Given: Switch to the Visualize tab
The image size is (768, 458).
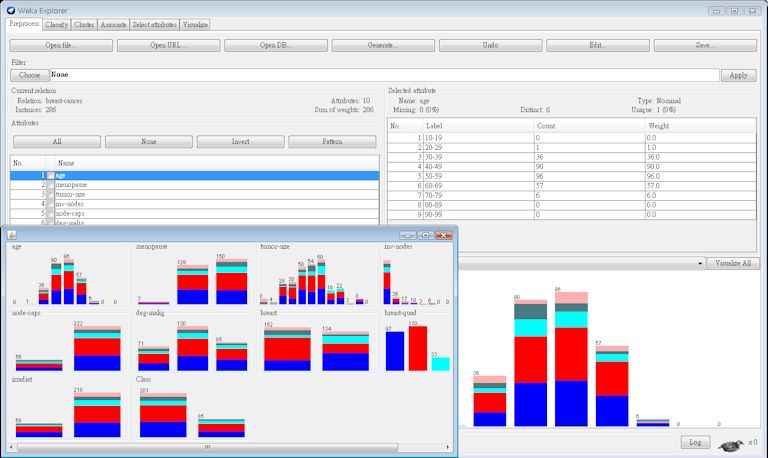Looking at the screenshot, I should (195, 24).
